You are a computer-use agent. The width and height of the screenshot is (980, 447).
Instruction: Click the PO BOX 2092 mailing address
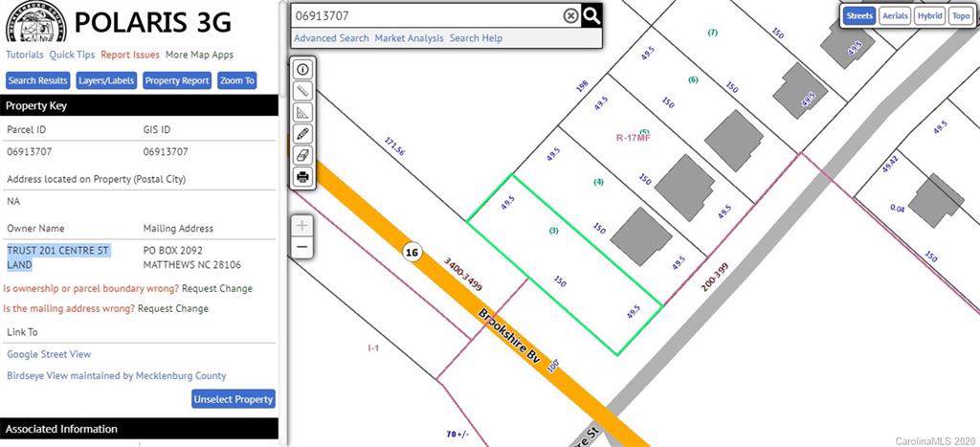click(x=173, y=251)
